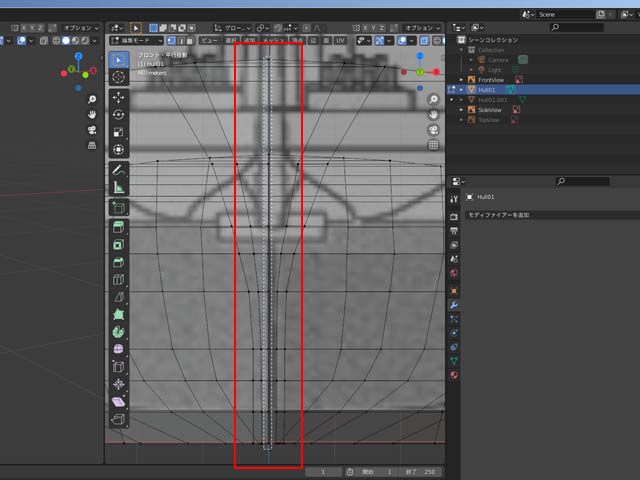Select Hull01.001 in the outliner
640x480 pixels.
click(x=493, y=100)
